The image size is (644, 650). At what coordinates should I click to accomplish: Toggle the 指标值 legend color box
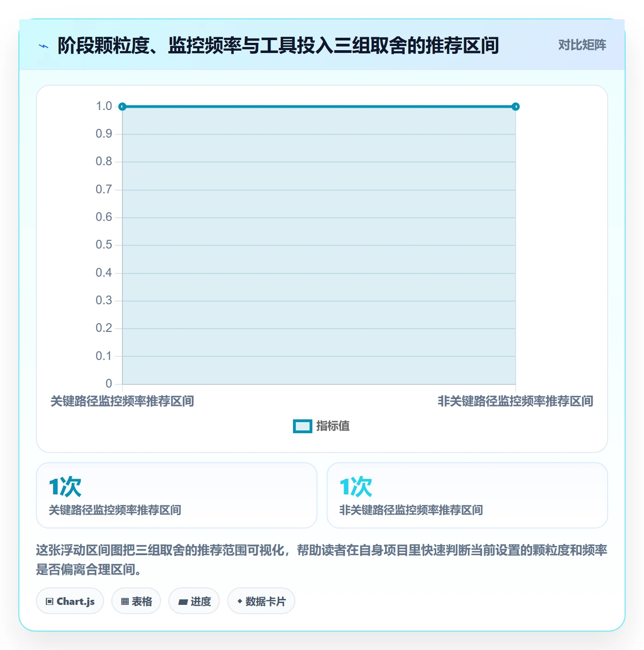pos(302,426)
